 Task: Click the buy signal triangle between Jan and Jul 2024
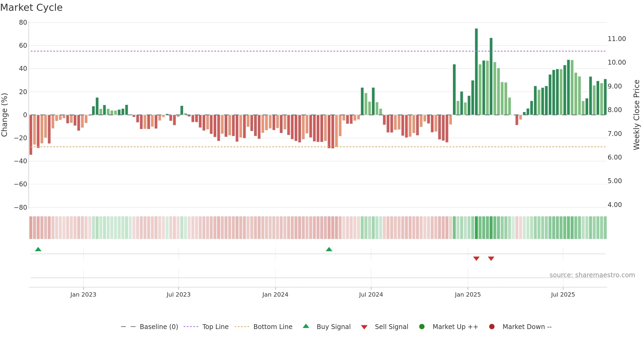coord(329,249)
